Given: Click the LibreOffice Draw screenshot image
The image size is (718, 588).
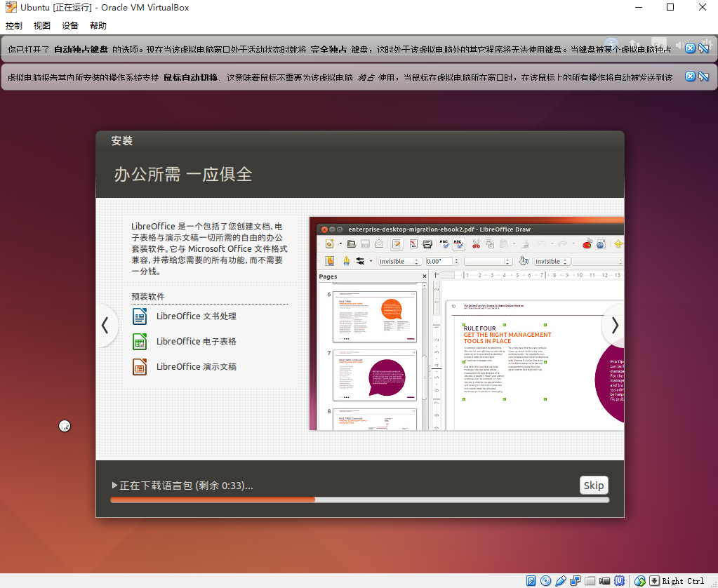Looking at the screenshot, I should pos(467,323).
